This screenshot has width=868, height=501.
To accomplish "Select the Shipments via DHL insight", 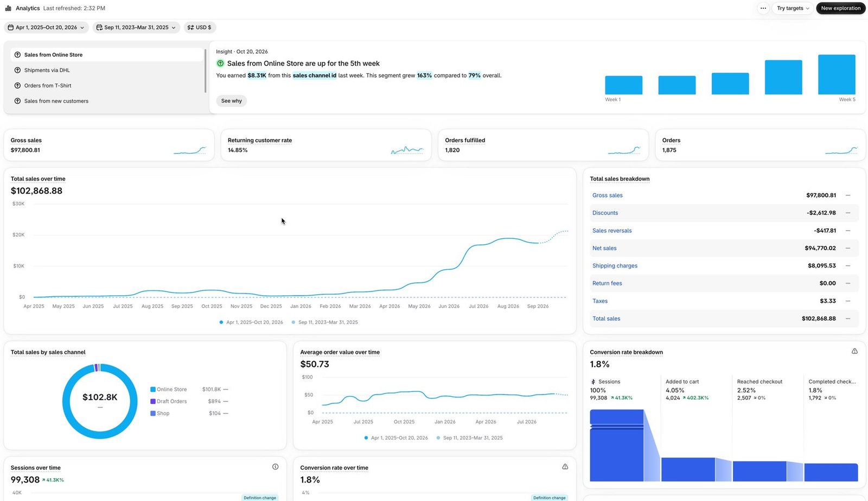I will click(106, 70).
